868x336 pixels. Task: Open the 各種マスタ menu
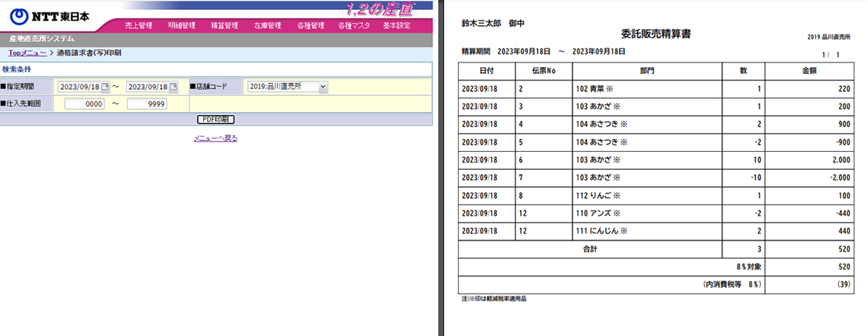[354, 26]
